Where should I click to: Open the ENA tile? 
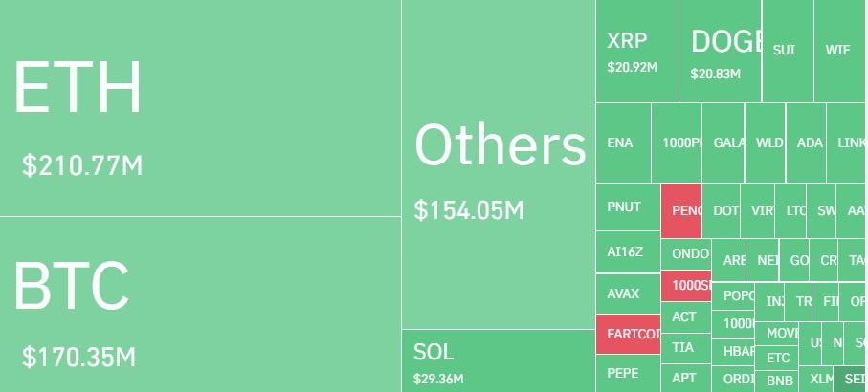(623, 143)
